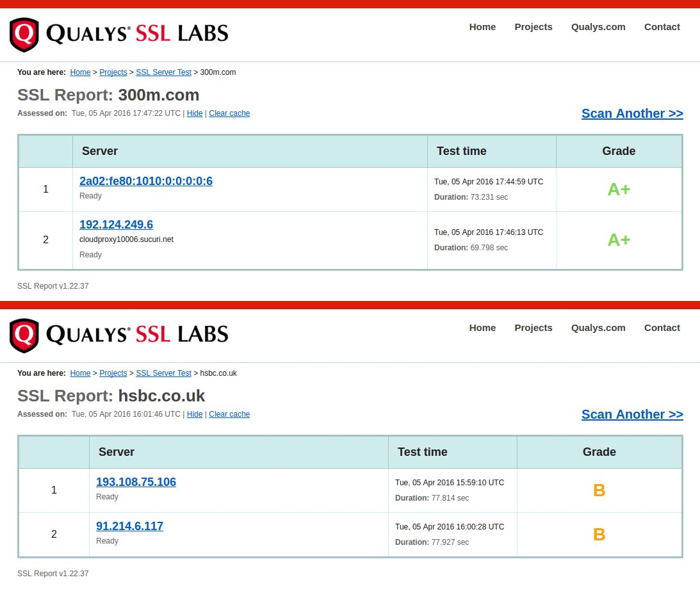Open server 91.214.6.117 details

129,526
